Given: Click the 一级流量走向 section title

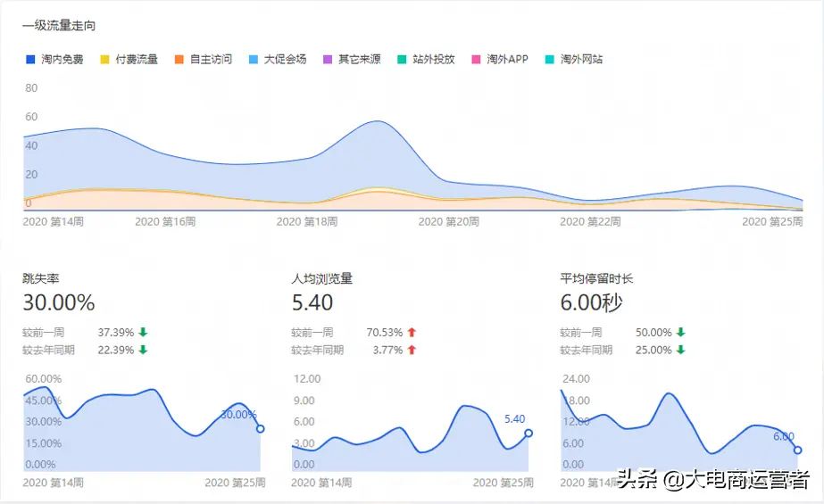Looking at the screenshot, I should click(x=59, y=26).
